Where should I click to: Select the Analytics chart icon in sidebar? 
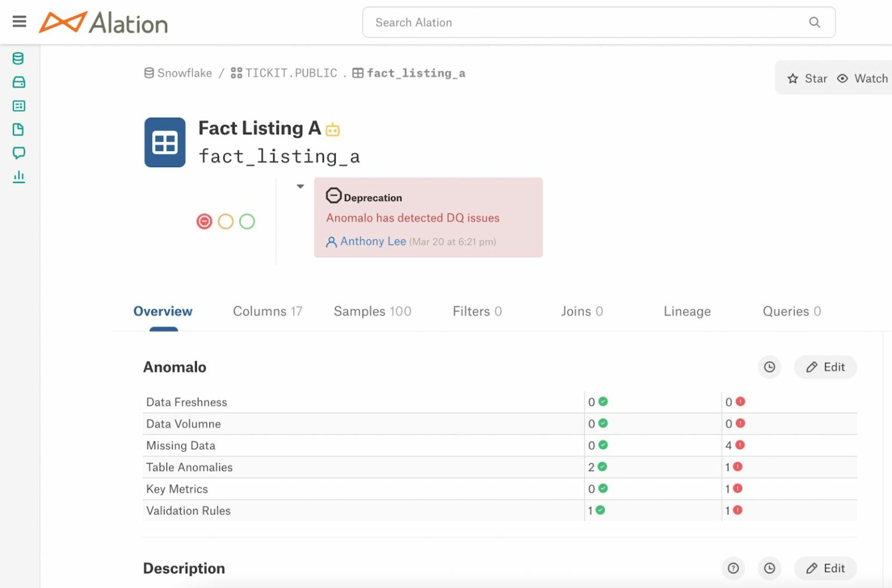[x=18, y=176]
